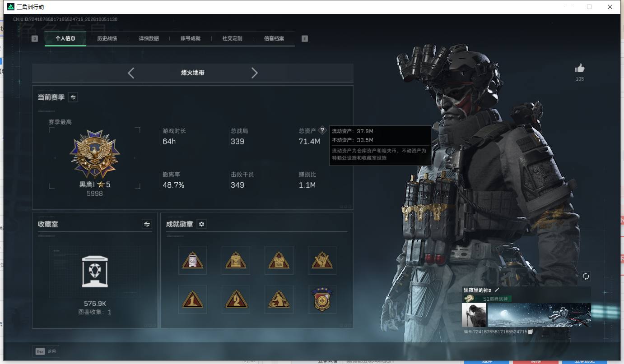Click the 三角洲行动 app icon in title bar
Viewport: 624px width, 364px height.
click(x=11, y=7)
